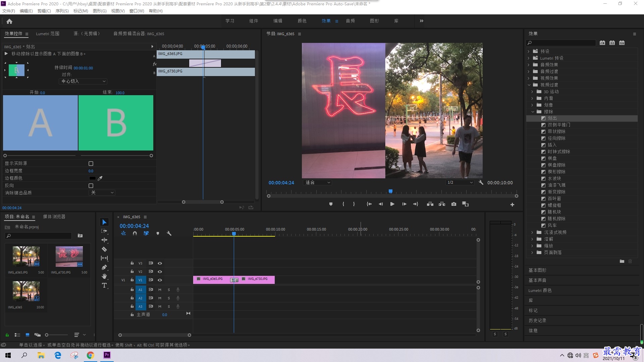Image resolution: width=644 pixels, height=362 pixels.
Task: Click IMG_6730.JPG thumbnail in project panel
Action: pos(69,256)
